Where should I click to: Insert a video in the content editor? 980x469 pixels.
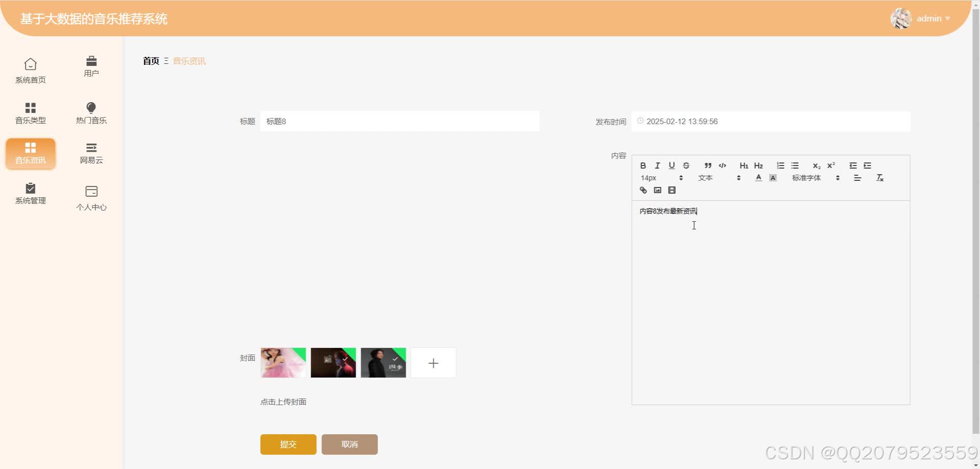[672, 190]
